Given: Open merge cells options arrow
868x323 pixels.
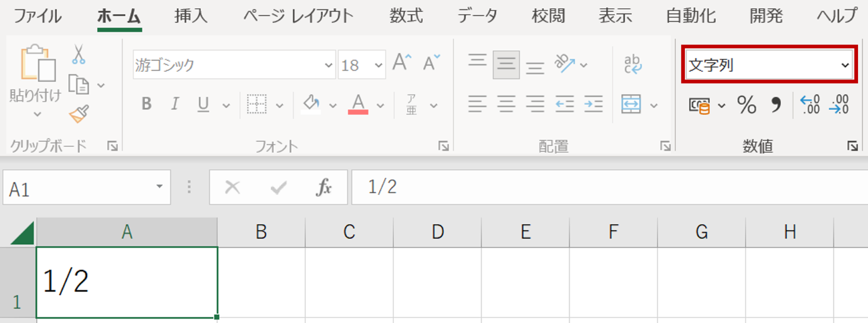Looking at the screenshot, I should tap(654, 106).
